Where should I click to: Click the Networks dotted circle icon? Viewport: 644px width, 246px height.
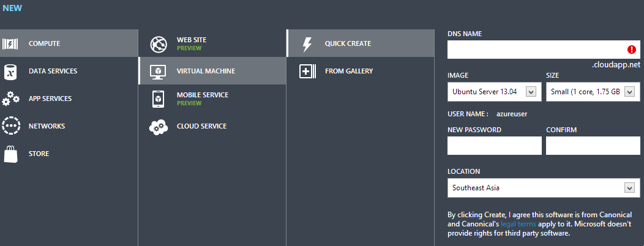coord(10,126)
